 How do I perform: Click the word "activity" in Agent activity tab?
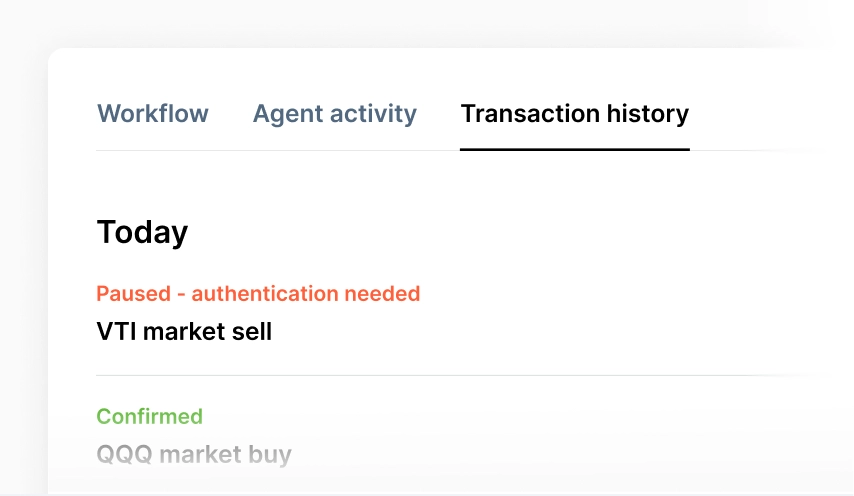tap(372, 114)
